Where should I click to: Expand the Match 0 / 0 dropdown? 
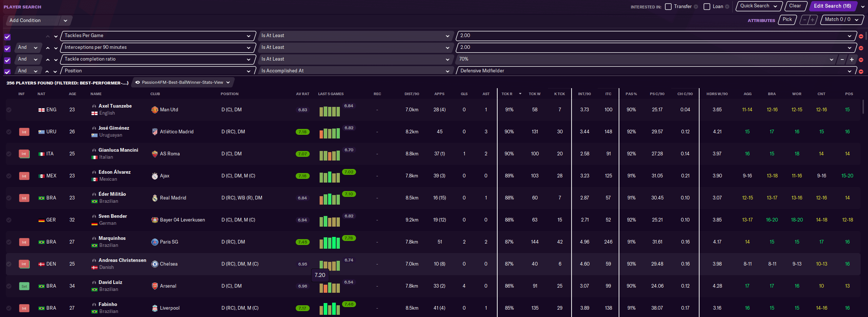pyautogui.click(x=842, y=19)
